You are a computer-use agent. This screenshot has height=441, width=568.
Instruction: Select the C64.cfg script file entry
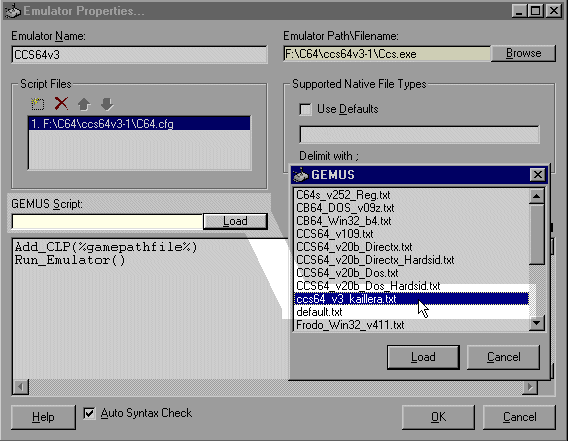(x=139, y=124)
